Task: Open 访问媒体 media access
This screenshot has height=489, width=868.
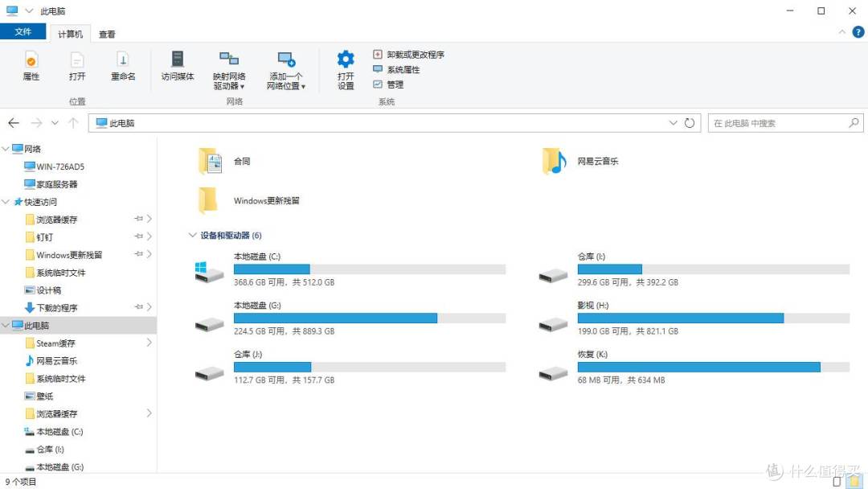Action: tap(177, 66)
